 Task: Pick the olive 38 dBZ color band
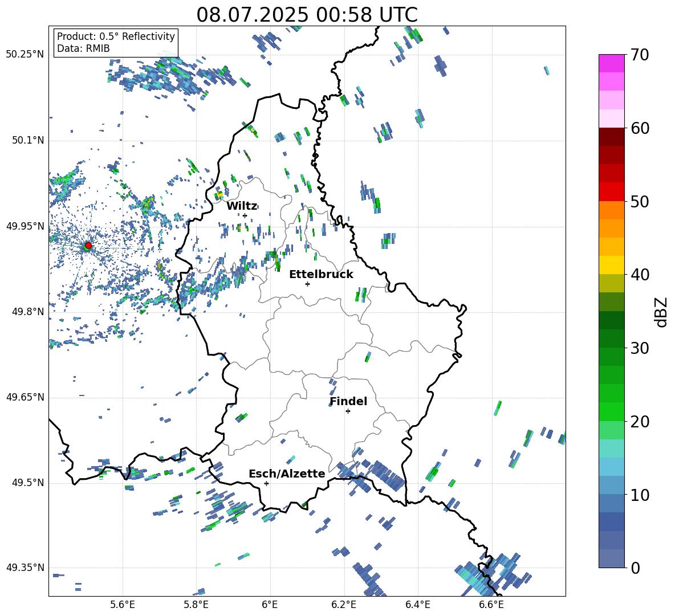(x=611, y=283)
